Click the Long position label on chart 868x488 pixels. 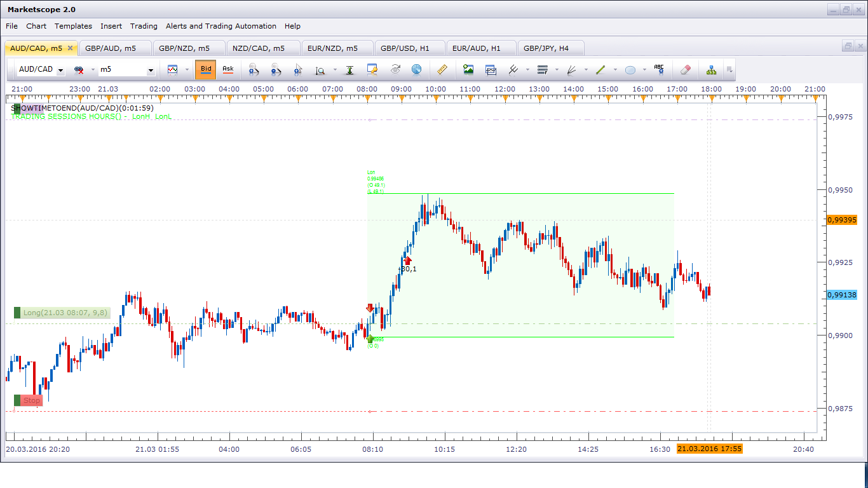pyautogui.click(x=62, y=313)
